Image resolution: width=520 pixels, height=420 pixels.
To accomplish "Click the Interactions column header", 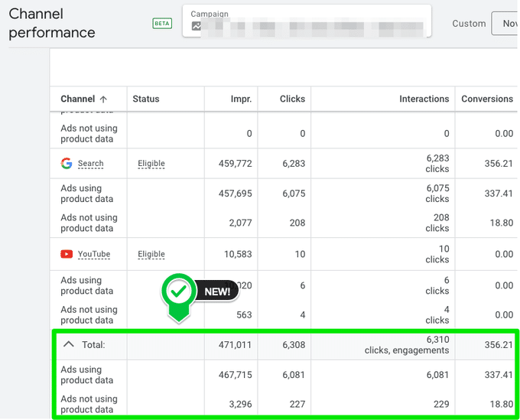I will pyautogui.click(x=424, y=99).
